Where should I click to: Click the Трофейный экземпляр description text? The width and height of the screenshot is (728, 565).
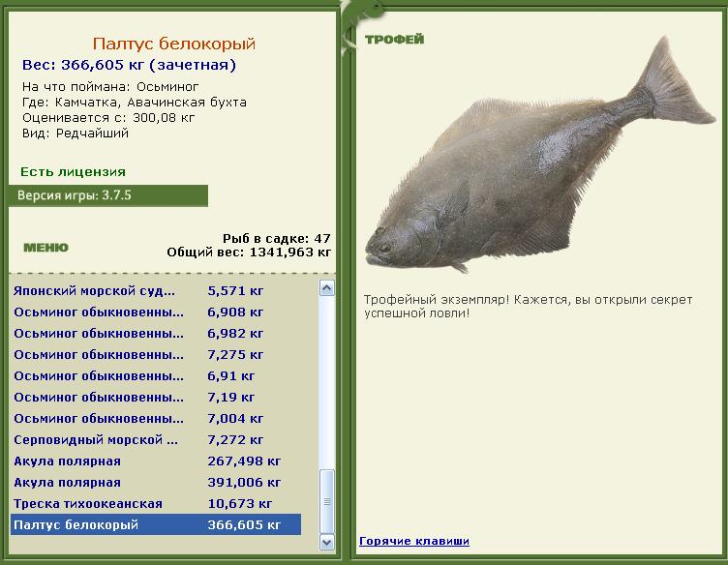coord(528,306)
